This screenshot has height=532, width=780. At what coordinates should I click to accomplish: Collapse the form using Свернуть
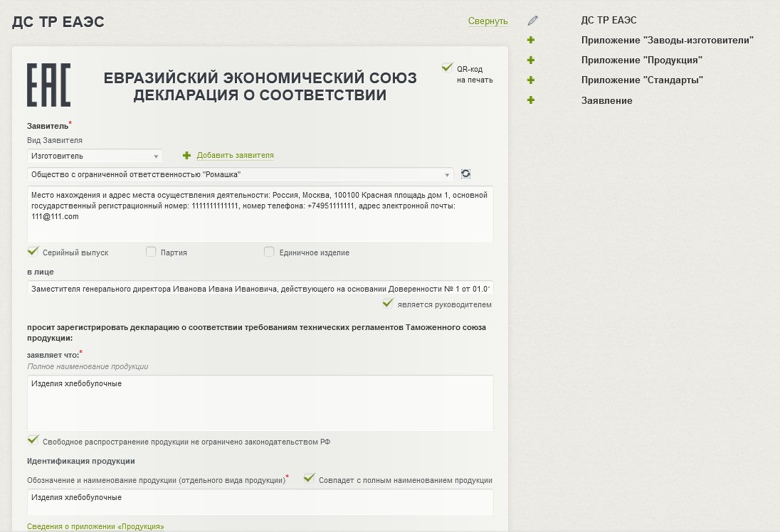tap(487, 21)
